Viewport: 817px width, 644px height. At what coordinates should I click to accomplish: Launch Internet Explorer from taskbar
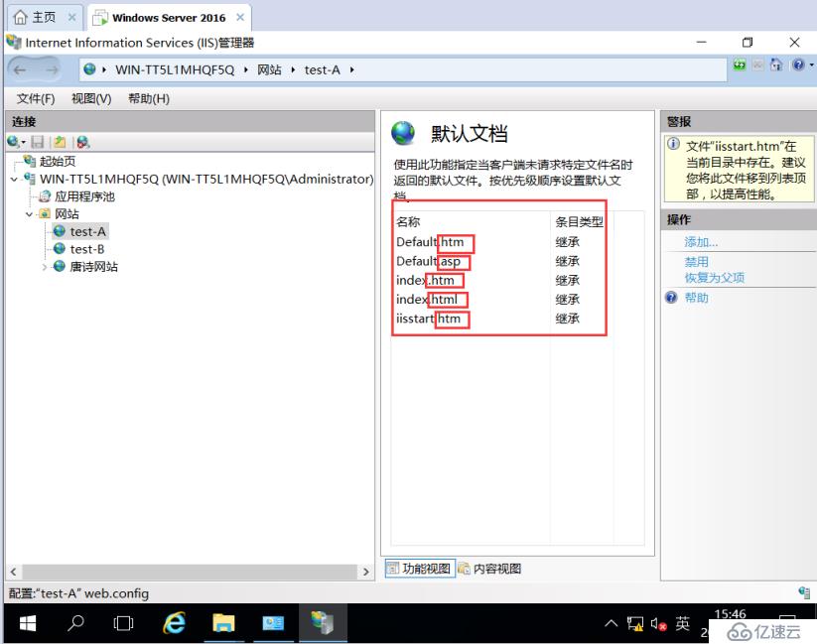(174, 623)
